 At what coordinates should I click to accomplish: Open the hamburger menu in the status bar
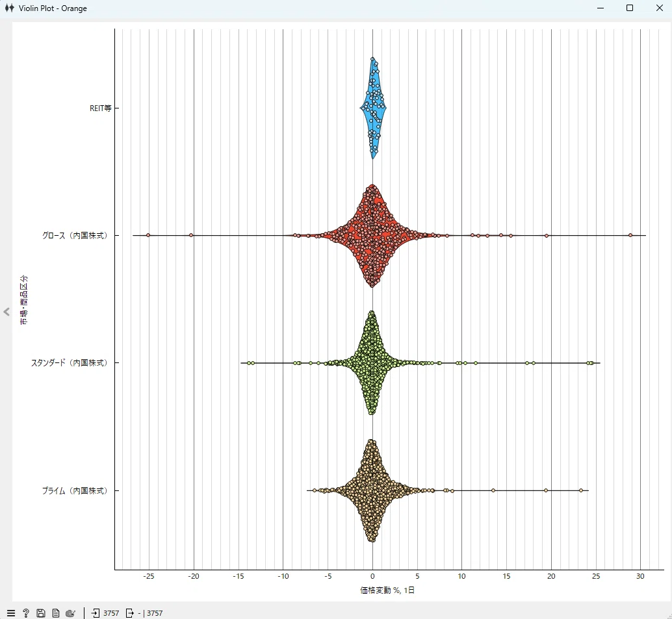pos(11,613)
